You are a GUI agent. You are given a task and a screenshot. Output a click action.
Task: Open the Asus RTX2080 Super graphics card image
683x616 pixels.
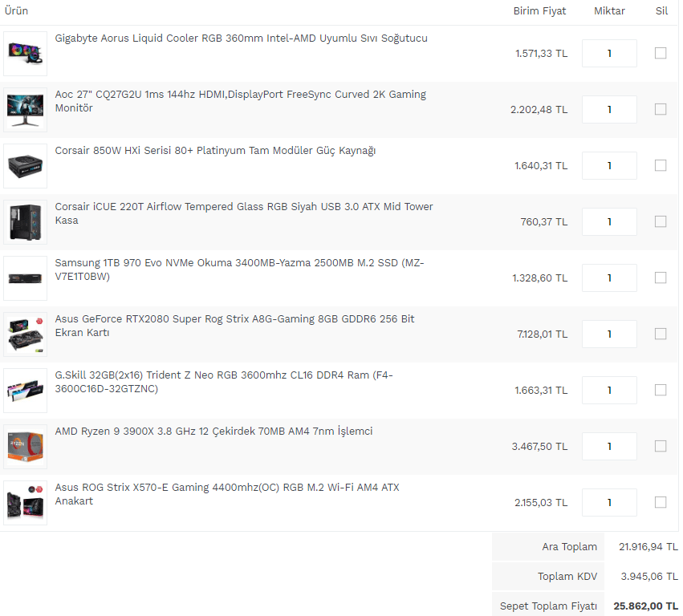click(25, 334)
